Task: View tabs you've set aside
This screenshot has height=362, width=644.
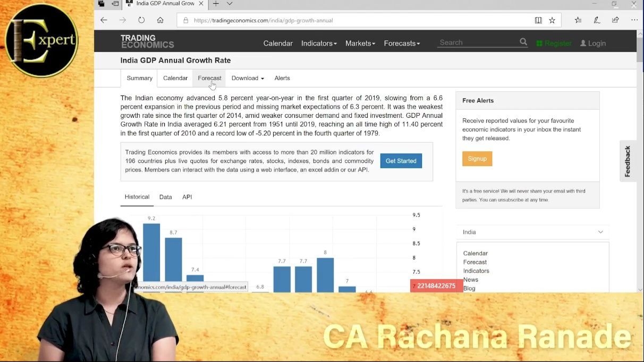Action: coord(101,4)
